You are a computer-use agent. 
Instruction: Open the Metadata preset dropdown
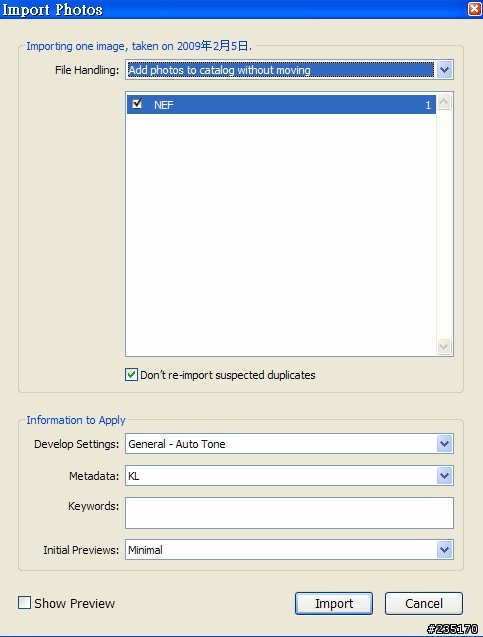coord(289,476)
